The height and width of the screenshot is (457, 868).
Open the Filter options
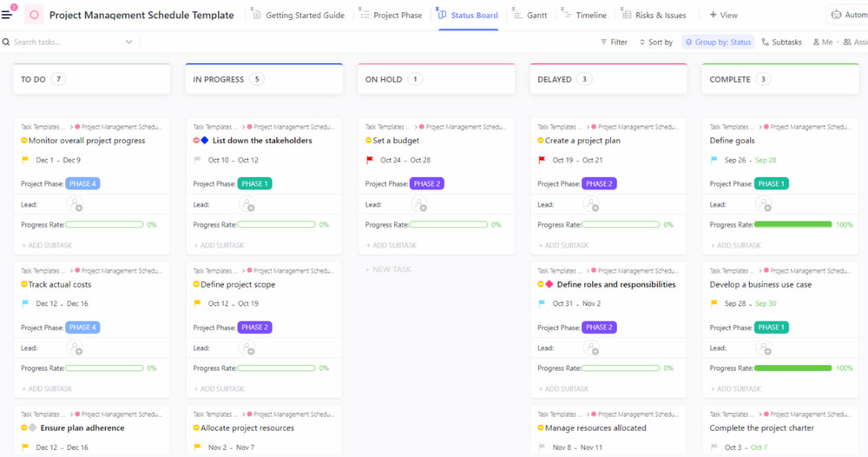click(614, 42)
